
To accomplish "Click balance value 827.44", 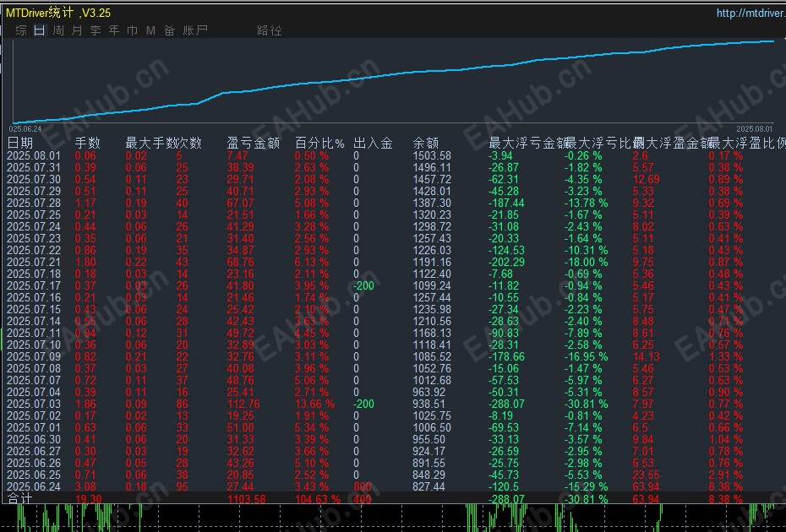I will (x=428, y=486).
